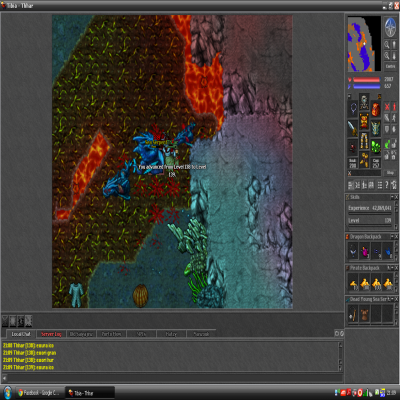Open the red backpack equipment slot
This screenshot has width=400, height=400.
[376, 109]
